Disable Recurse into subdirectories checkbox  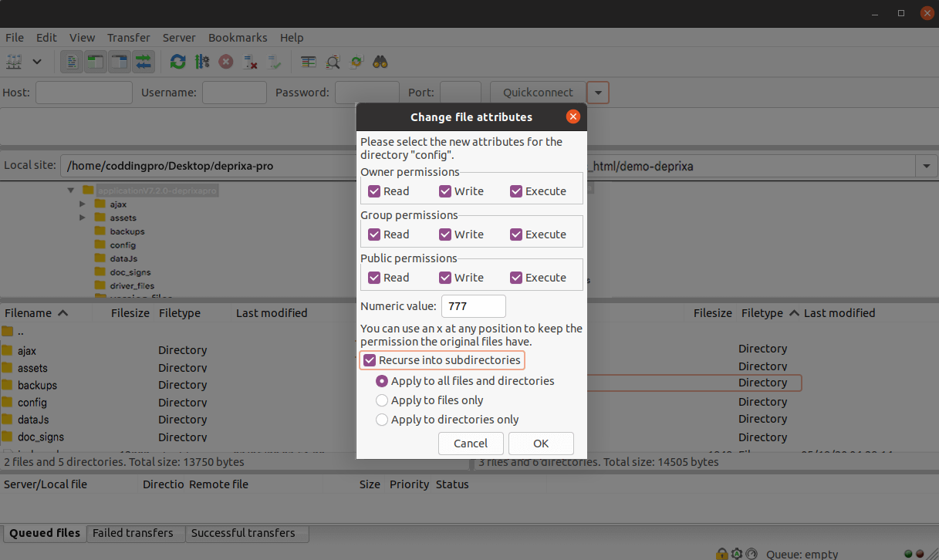click(370, 360)
